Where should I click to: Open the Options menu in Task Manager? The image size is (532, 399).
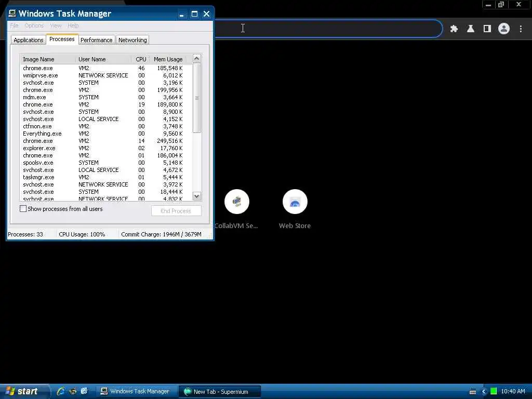tap(34, 25)
